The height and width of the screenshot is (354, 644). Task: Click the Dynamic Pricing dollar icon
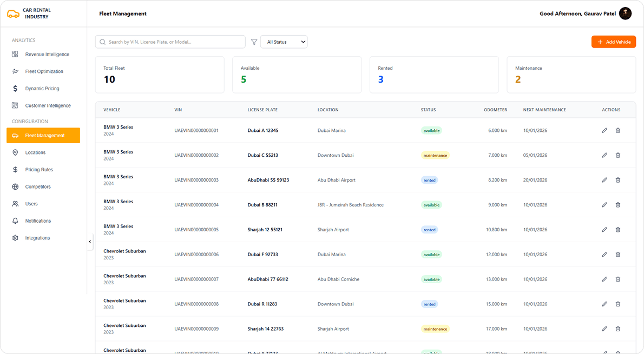click(x=15, y=88)
